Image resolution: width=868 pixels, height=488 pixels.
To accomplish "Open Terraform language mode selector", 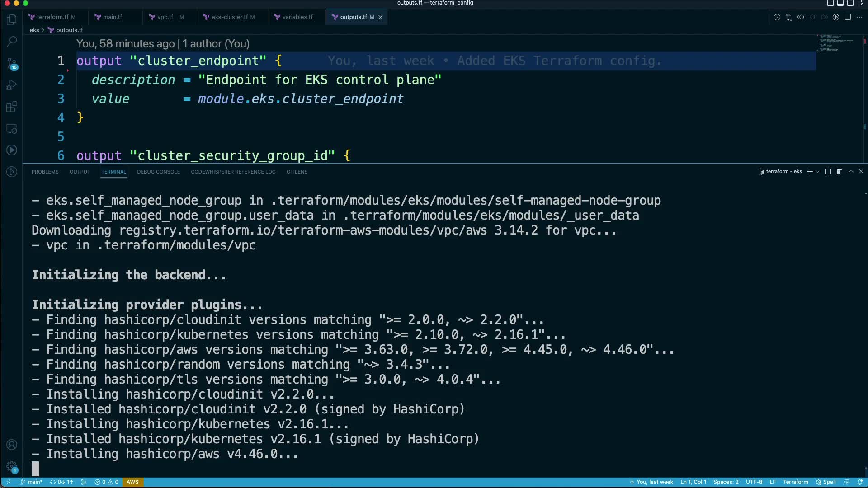I will click(x=795, y=482).
